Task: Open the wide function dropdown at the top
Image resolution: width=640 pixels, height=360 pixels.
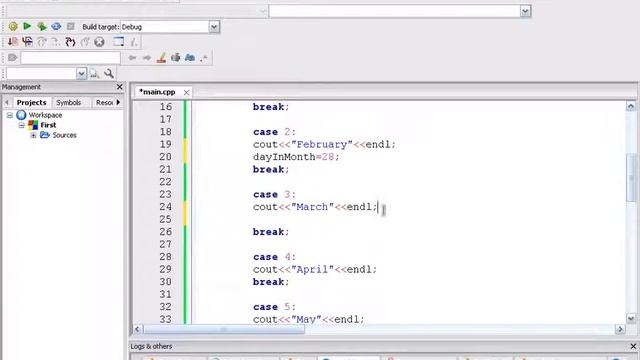Action: click(x=525, y=11)
